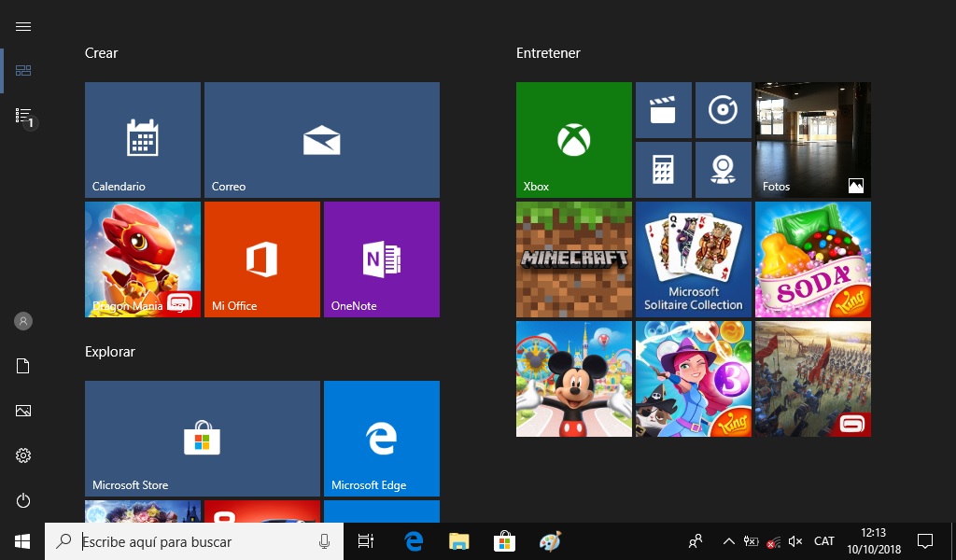
Task: Open the Correo mail tile
Action: coord(322,140)
